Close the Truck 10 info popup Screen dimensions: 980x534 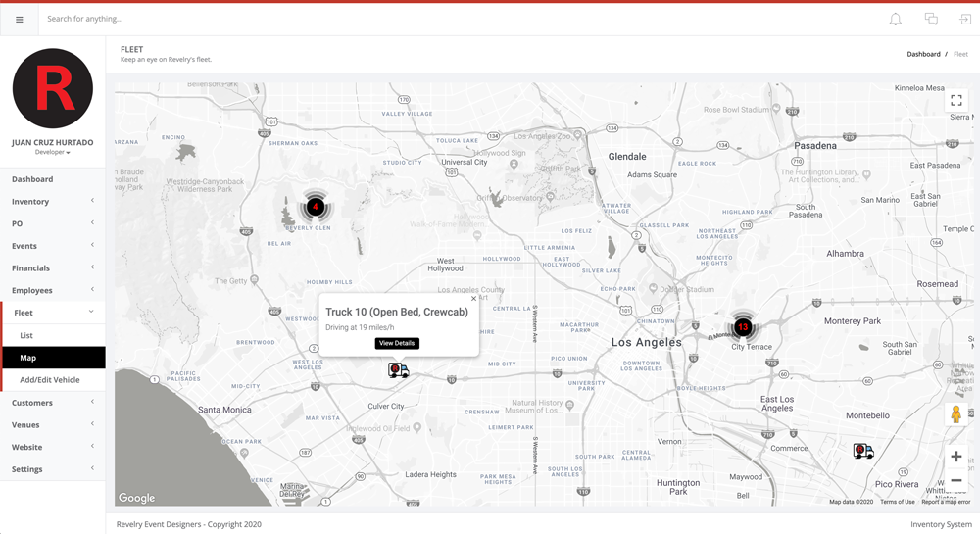click(x=473, y=300)
